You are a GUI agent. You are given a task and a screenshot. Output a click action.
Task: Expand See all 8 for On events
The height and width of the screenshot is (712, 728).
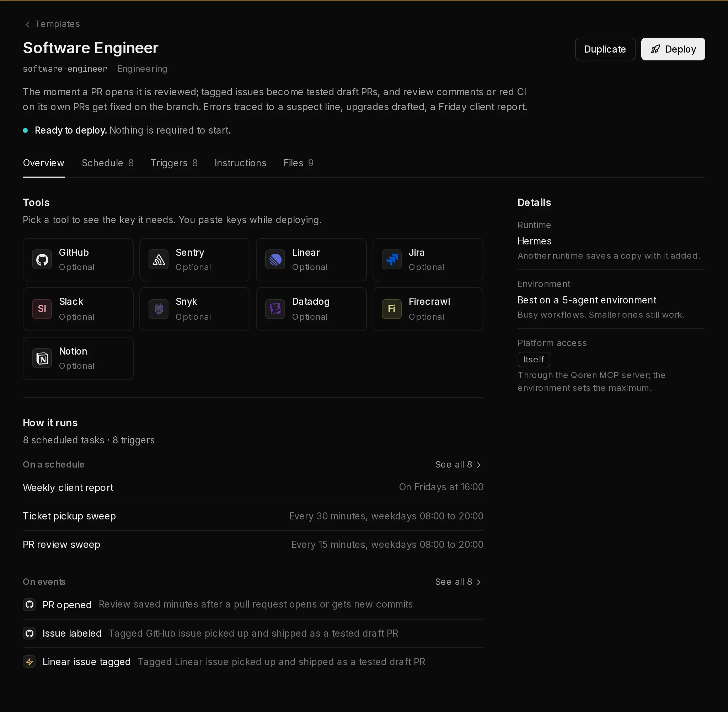tap(459, 582)
